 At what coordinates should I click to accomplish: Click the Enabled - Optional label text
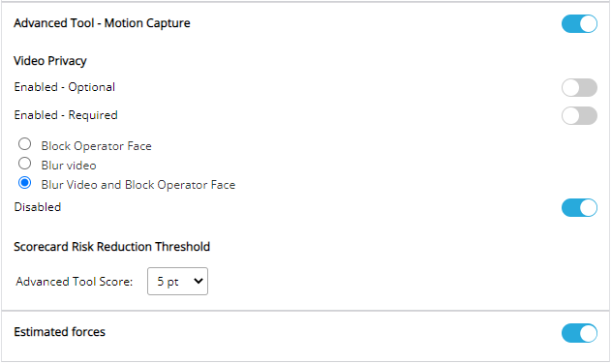point(65,87)
